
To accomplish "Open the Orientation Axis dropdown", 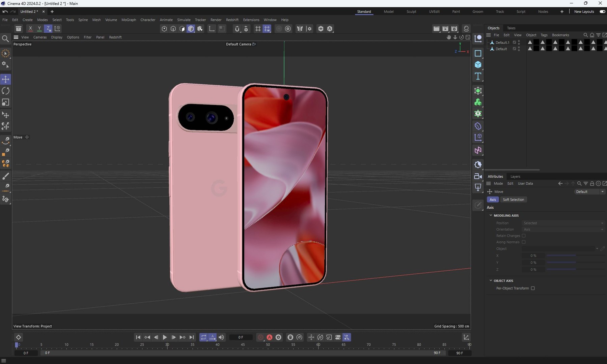I will pyautogui.click(x=563, y=230).
